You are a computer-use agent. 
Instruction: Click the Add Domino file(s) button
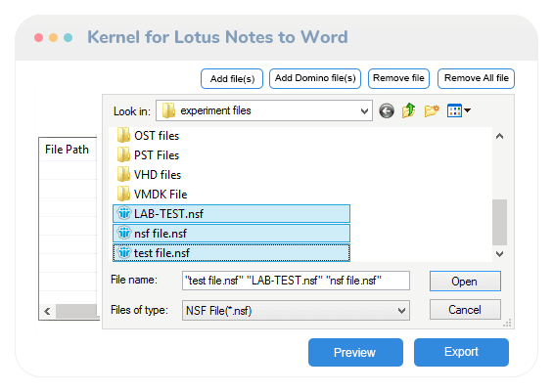pyautogui.click(x=315, y=78)
